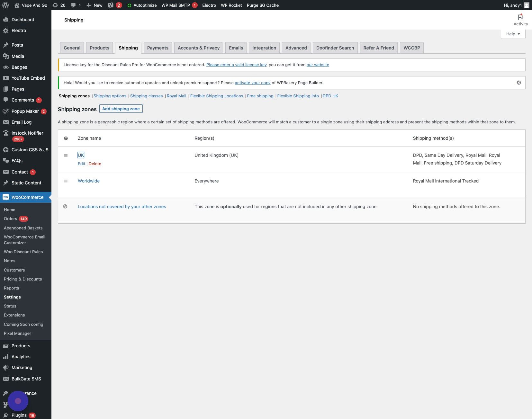The width and height of the screenshot is (532, 419).
Task: Click the Popup Maker icon in sidebar
Action: [6, 111]
